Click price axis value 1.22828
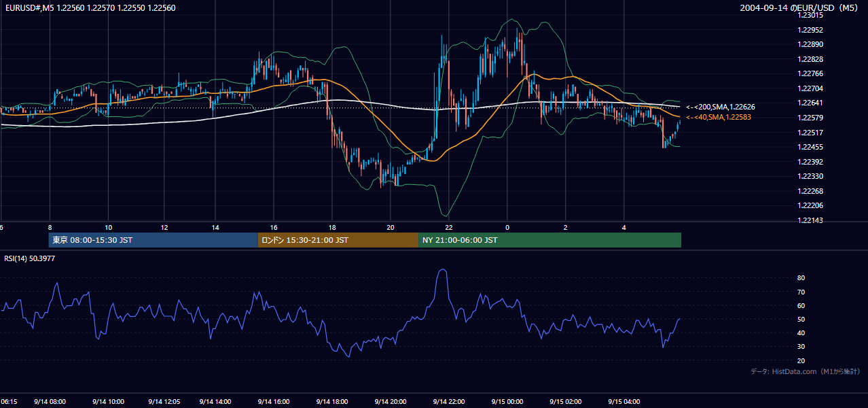The image size is (868, 408). click(810, 59)
